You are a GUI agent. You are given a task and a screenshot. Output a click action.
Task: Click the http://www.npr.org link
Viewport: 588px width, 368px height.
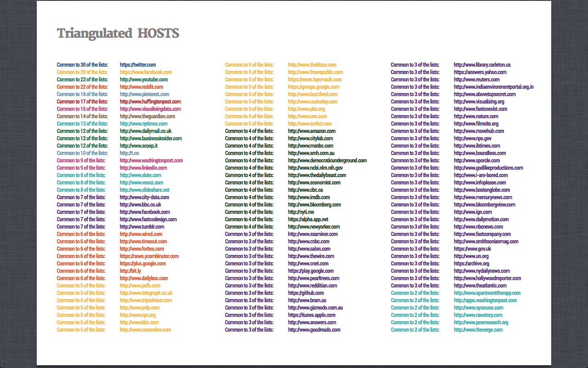[138, 315]
